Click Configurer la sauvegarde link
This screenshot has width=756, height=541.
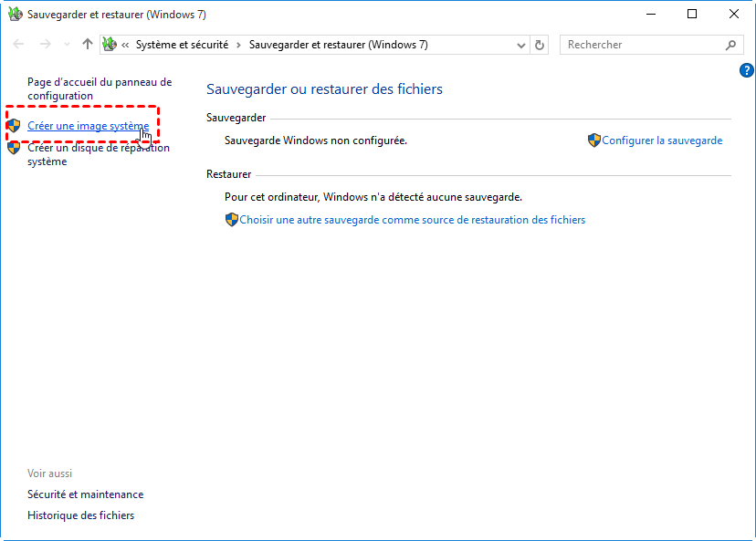662,140
